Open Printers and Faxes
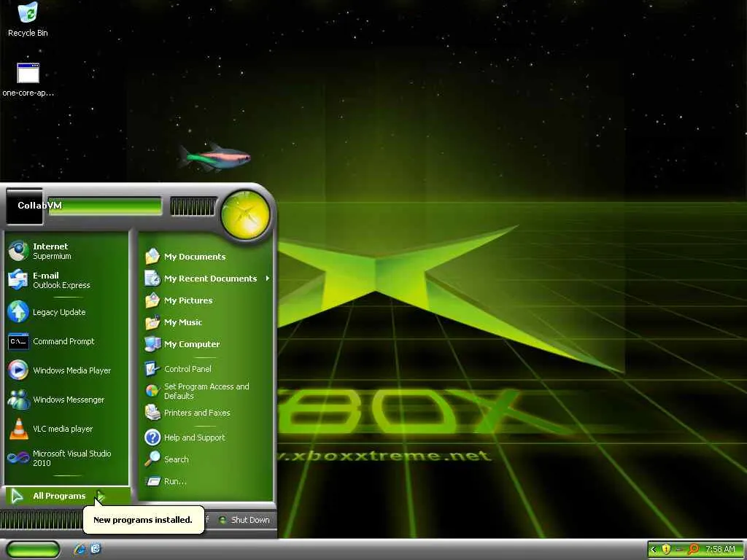This screenshot has width=747, height=560. (x=206, y=413)
